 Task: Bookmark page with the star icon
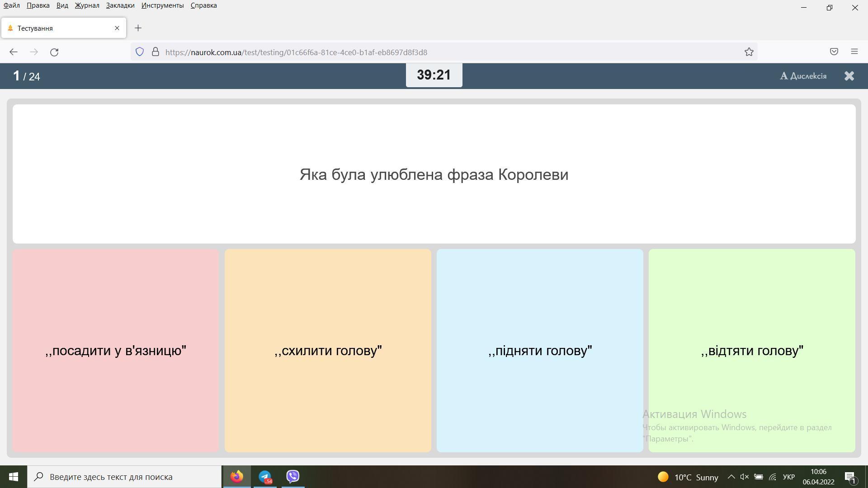749,52
